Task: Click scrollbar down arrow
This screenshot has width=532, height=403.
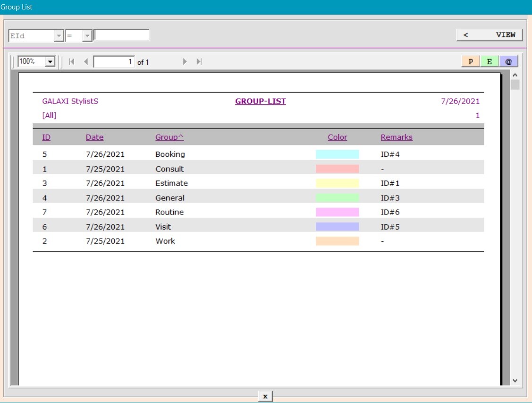Action: point(515,381)
